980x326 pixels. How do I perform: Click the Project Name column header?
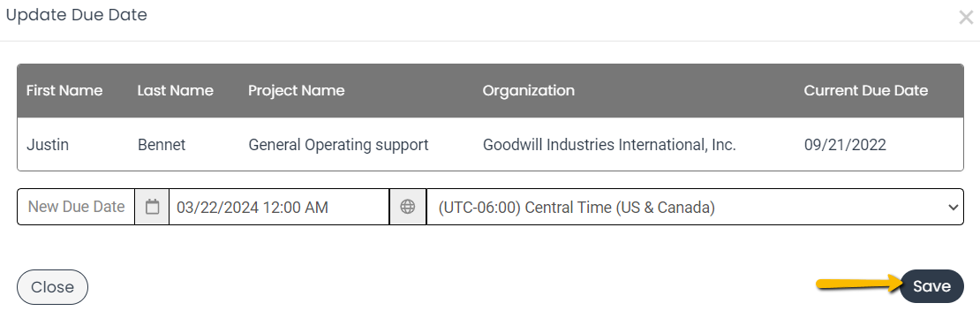(x=297, y=91)
